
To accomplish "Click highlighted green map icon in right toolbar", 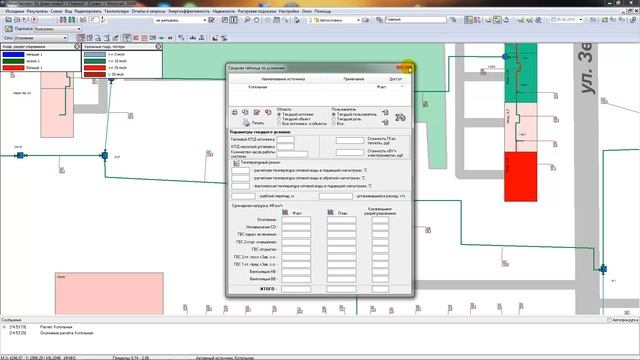I will (x=469, y=20).
